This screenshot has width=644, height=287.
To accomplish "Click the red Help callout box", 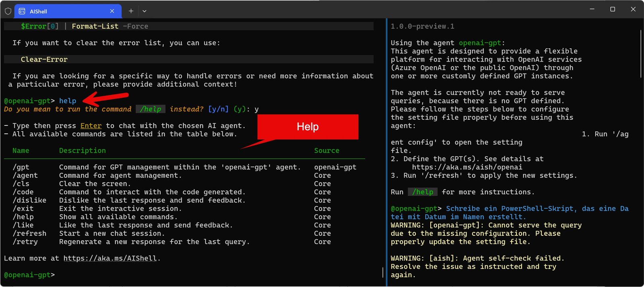I will (x=308, y=127).
